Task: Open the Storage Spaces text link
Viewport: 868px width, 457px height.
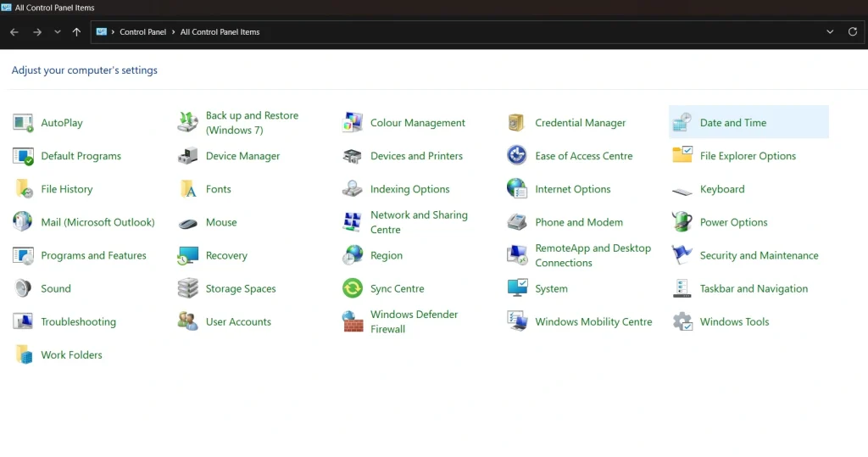Action: (241, 288)
